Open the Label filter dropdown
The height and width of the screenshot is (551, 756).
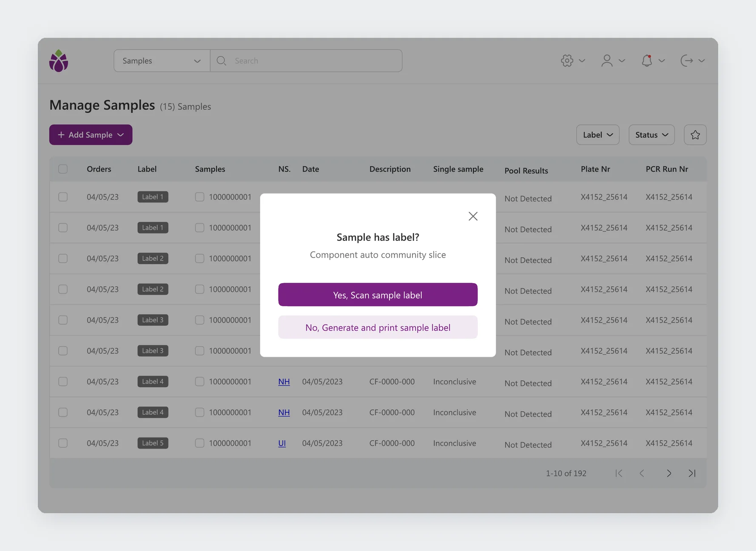pos(598,135)
